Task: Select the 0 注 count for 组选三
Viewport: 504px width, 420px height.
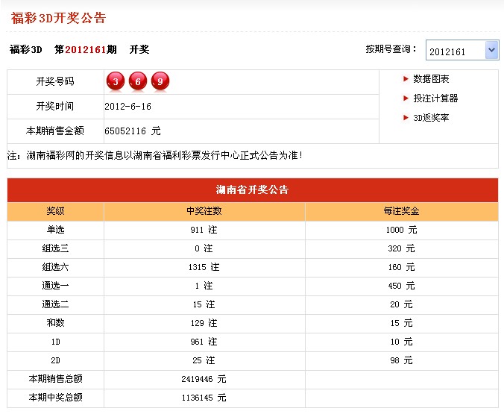Action: pyautogui.click(x=204, y=248)
